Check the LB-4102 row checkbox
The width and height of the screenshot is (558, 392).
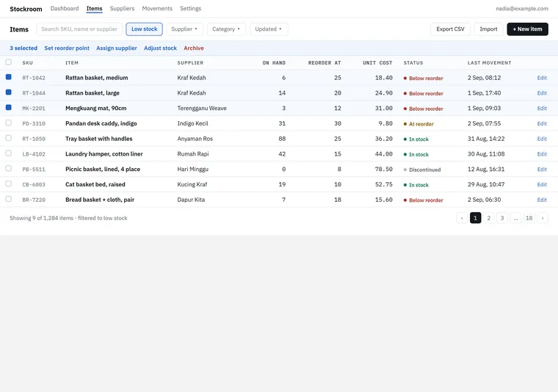click(9, 153)
